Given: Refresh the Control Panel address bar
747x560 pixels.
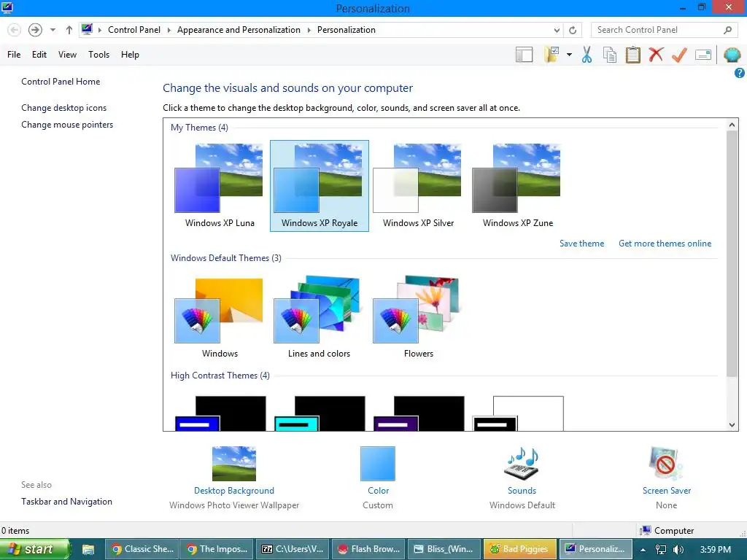Looking at the screenshot, I should click(x=573, y=30).
